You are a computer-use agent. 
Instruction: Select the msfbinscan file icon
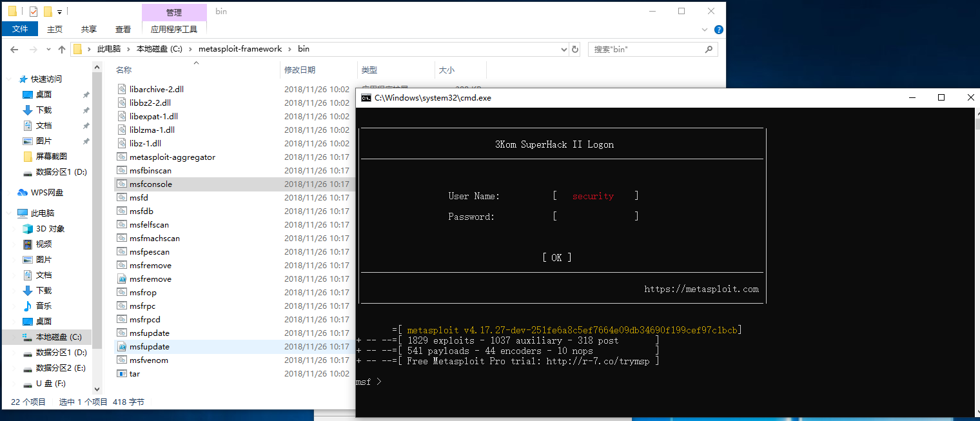122,170
